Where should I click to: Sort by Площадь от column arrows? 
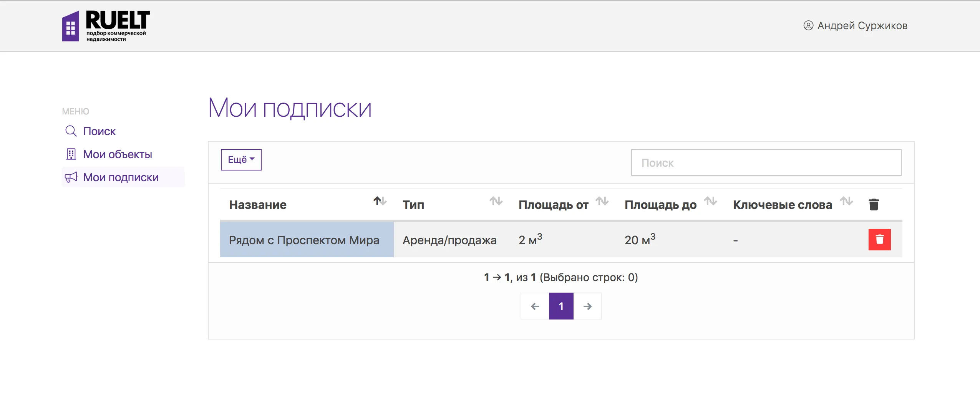click(602, 201)
